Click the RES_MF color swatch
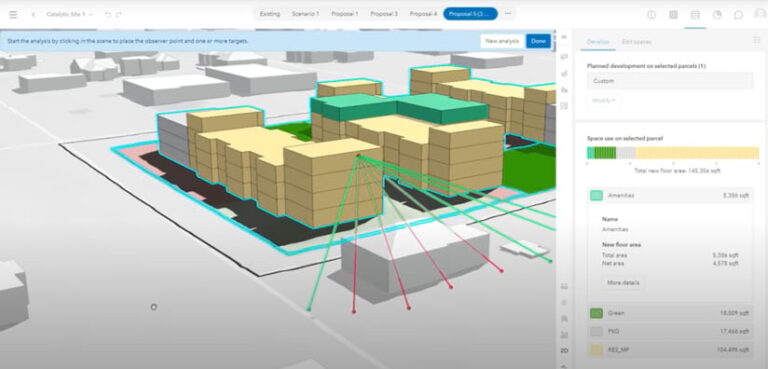The image size is (768, 369). tap(596, 350)
